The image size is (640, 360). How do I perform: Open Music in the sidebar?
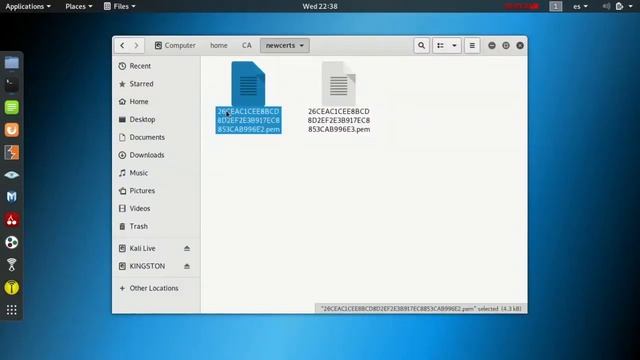coord(156,173)
